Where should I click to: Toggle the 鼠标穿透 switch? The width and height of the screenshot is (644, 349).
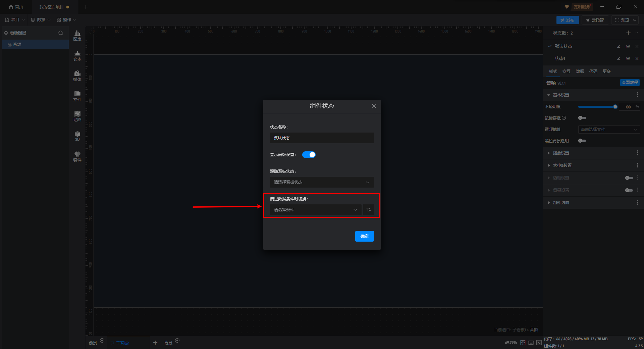coord(582,118)
